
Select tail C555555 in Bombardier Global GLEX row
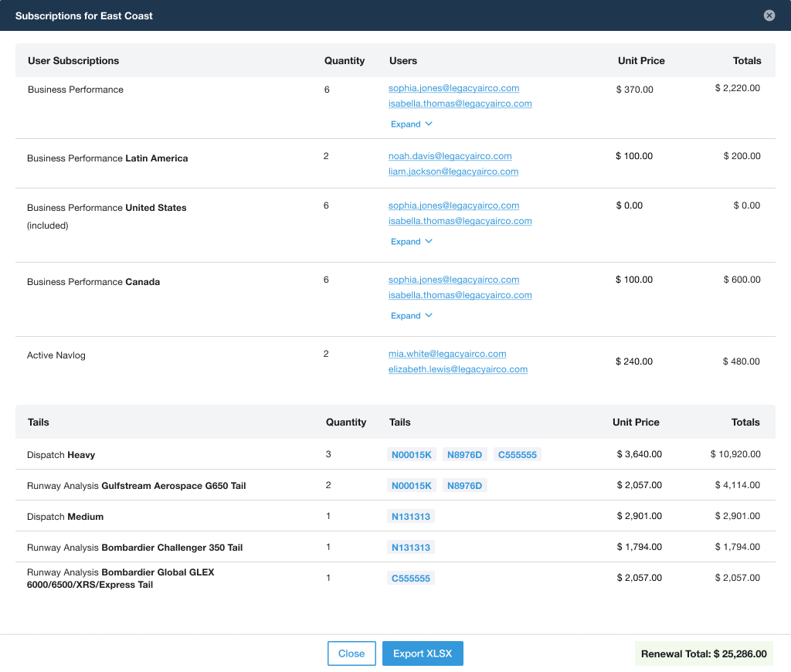point(411,579)
